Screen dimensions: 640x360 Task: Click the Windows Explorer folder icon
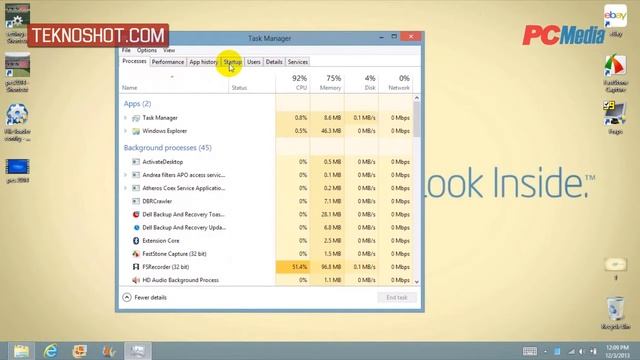[136, 131]
